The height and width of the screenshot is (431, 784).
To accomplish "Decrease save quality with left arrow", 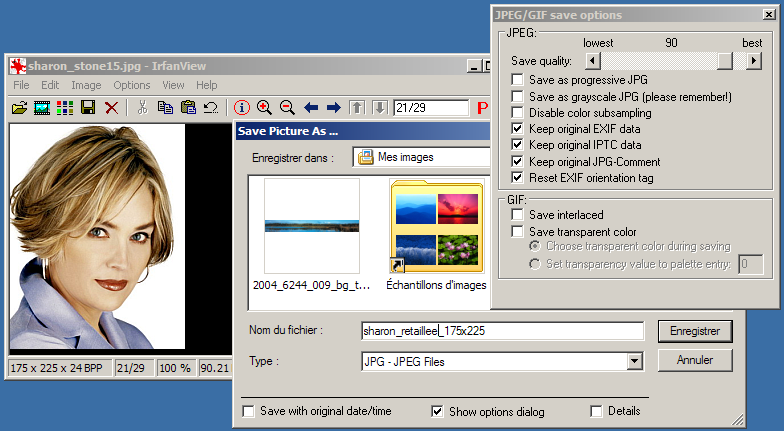I will (592, 61).
